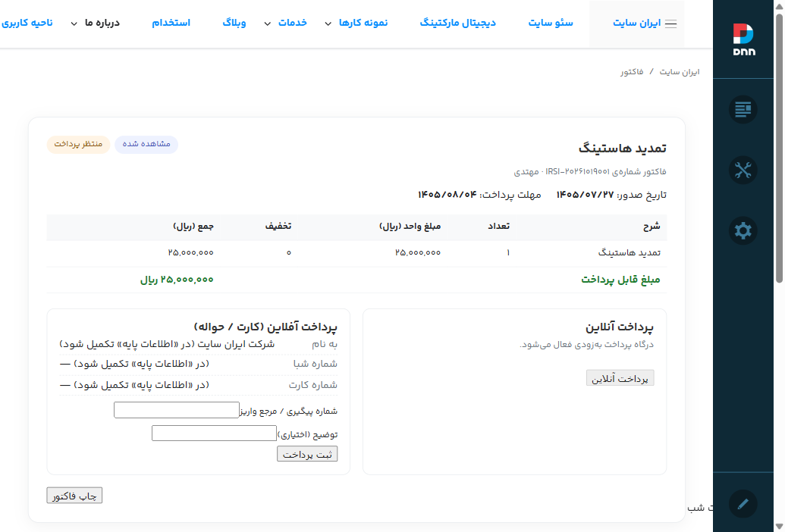Viewport: 785px width, 532px height.
Task: Click the درگاه پرداخت به‌زودی فعال می‌شود text
Action: [586, 345]
